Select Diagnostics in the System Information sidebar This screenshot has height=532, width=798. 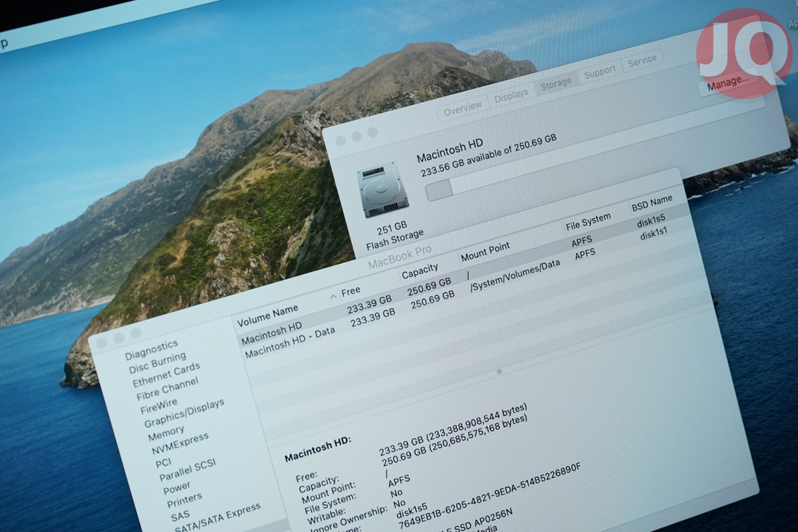152,348
